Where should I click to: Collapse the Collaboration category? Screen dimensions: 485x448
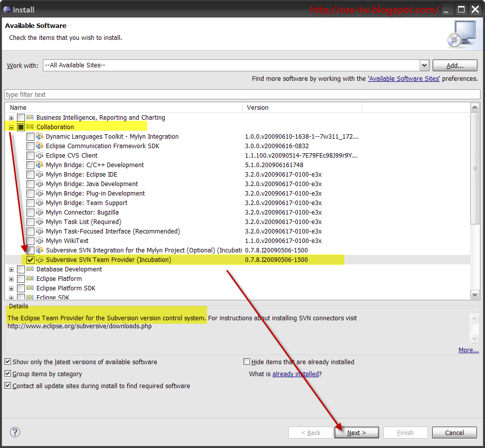pos(11,127)
